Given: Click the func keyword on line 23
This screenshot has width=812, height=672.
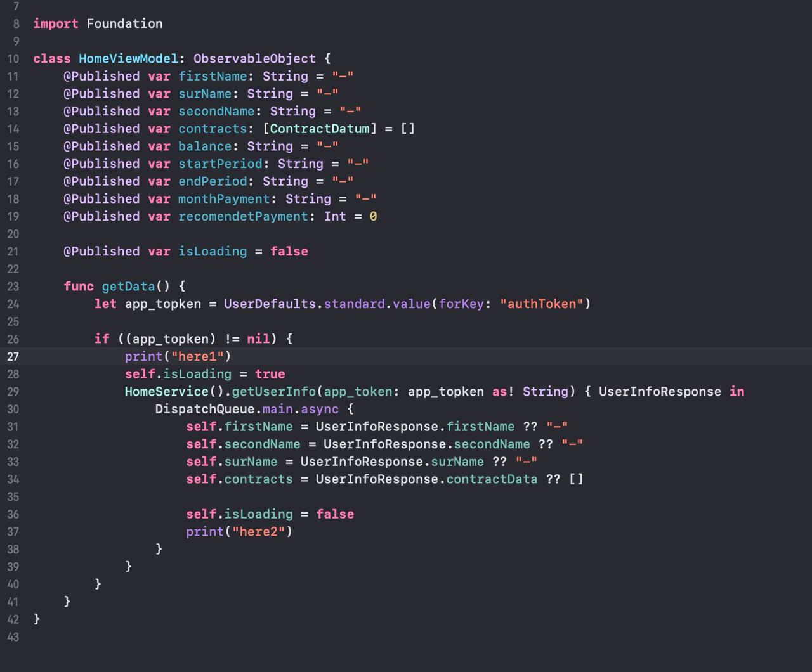Looking at the screenshot, I should pyautogui.click(x=79, y=287).
